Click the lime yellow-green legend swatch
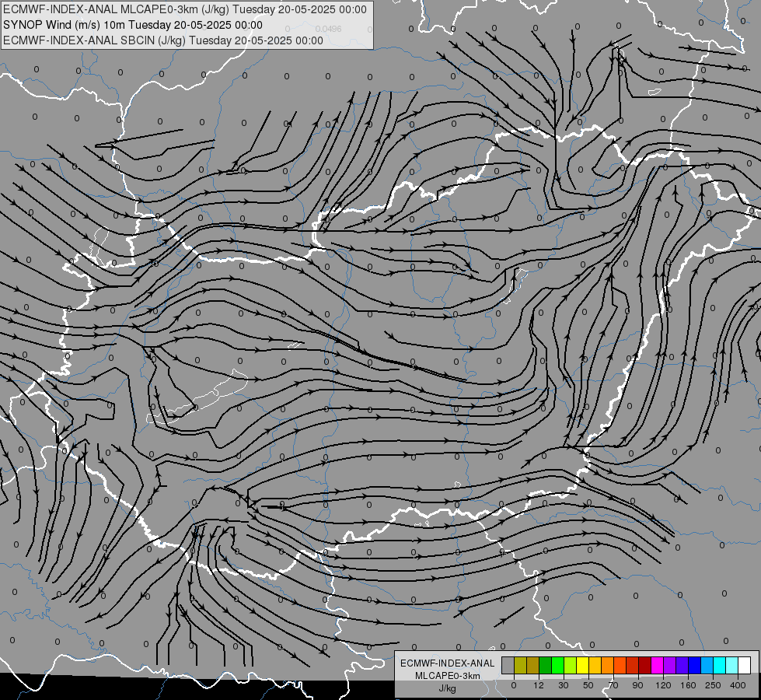761x700 pixels. coord(571,665)
